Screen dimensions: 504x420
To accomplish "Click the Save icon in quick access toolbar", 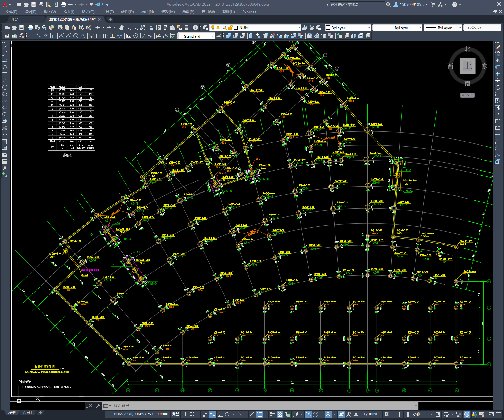I will coord(34,4).
